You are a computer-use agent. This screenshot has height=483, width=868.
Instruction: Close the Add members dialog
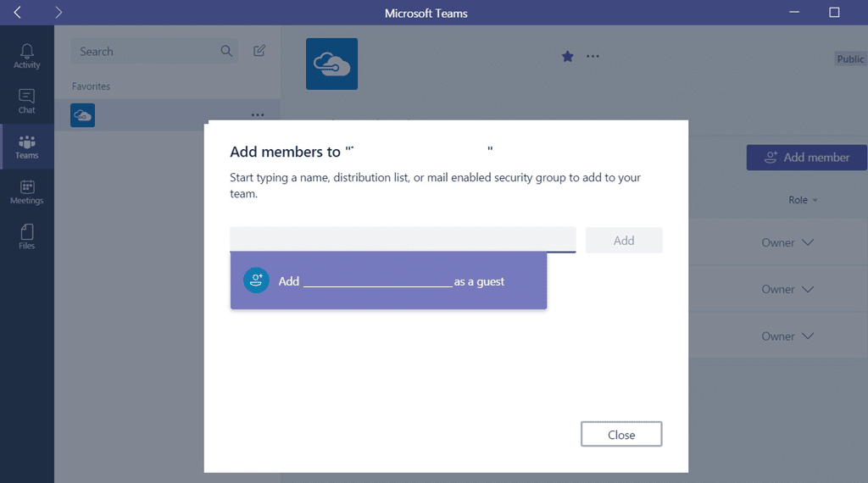click(621, 435)
